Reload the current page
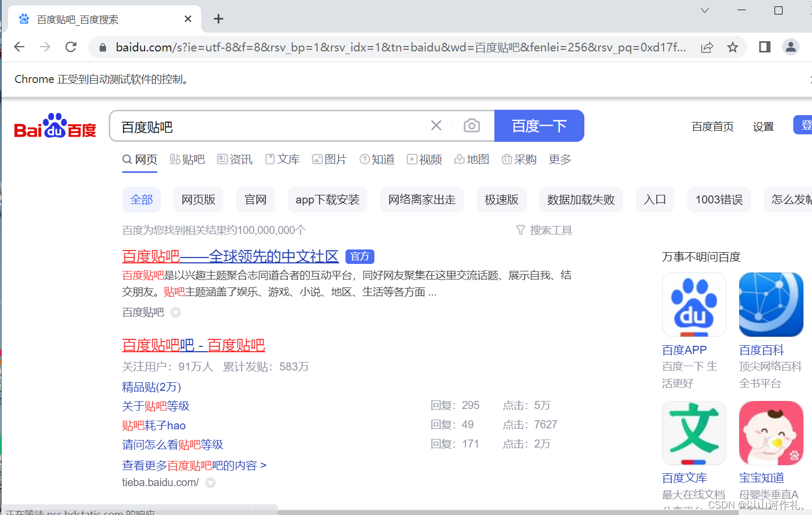 [71, 47]
